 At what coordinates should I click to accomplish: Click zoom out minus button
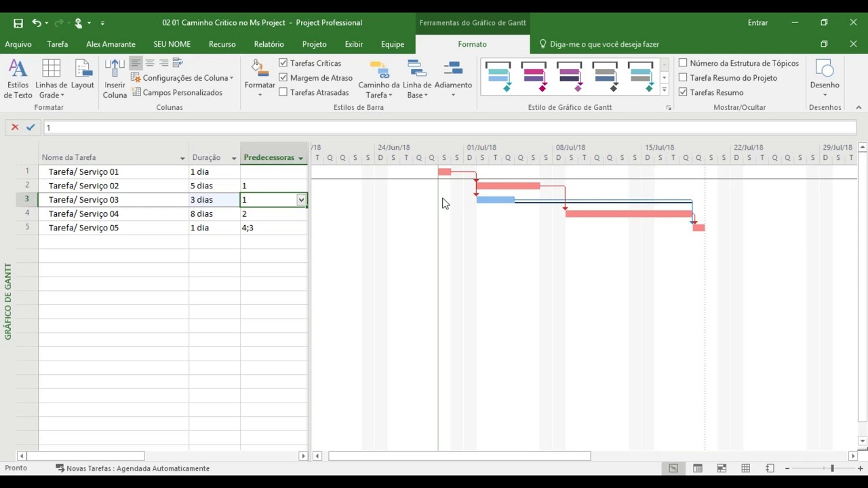[x=787, y=468]
